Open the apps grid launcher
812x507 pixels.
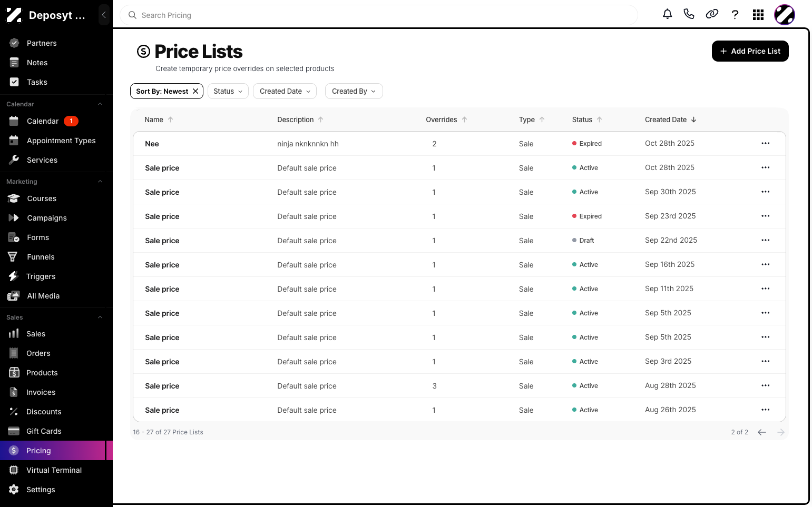(758, 15)
